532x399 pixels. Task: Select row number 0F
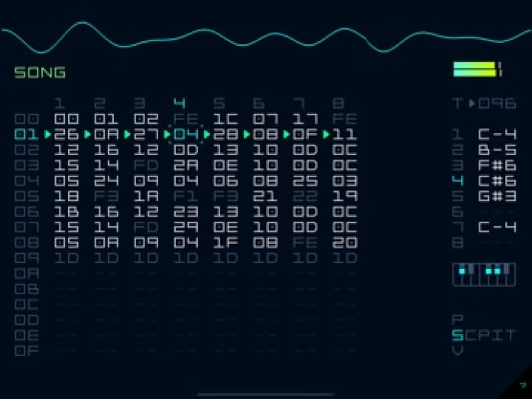click(27, 351)
